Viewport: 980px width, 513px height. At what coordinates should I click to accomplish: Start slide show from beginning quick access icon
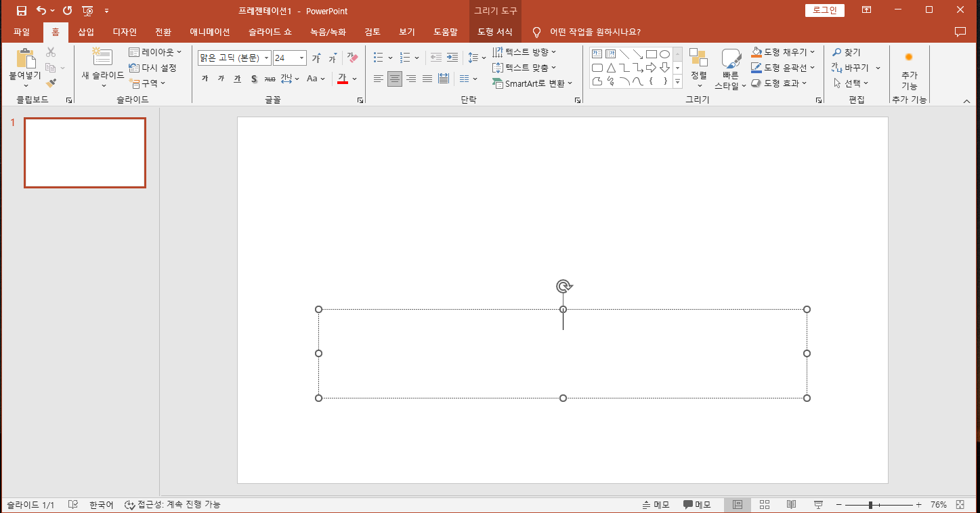point(88,11)
